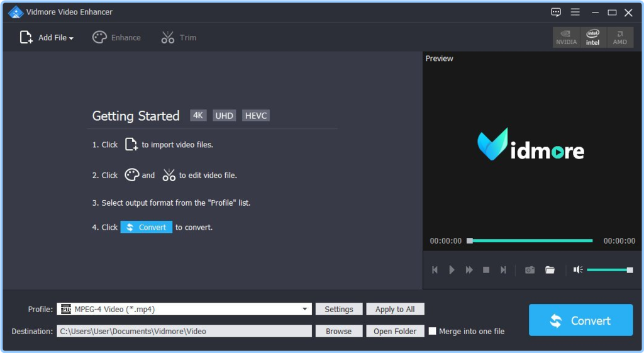Minimize the Vidmore window

coord(595,13)
